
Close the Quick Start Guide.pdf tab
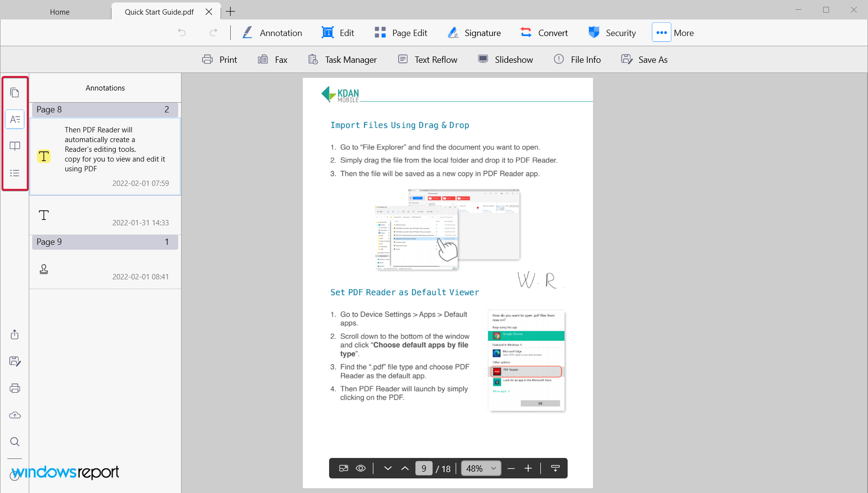(x=209, y=12)
